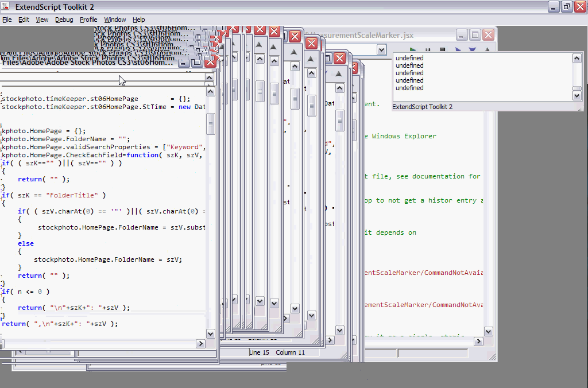Click the 'function' keyword in CheckEachField line
This screenshot has width=588, height=388.
click(142, 155)
